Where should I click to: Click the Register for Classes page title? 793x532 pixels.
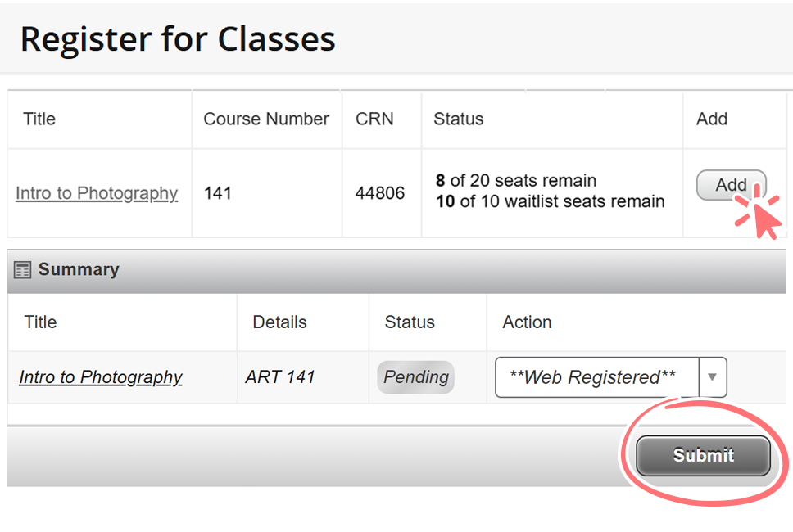pyautogui.click(x=178, y=38)
